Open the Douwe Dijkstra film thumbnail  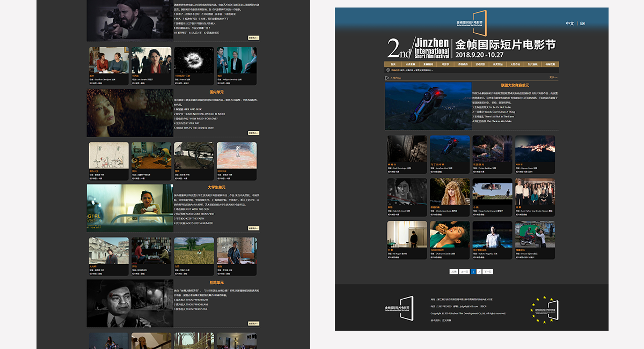click(x=535, y=235)
